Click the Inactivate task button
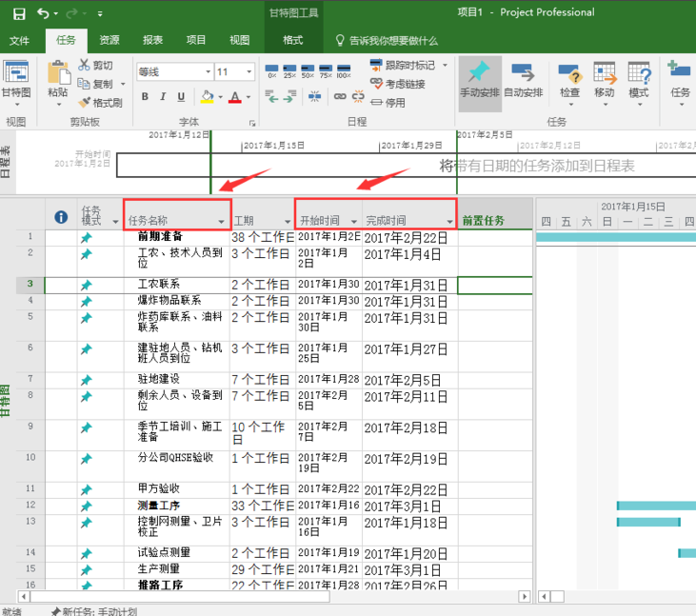 [386, 102]
